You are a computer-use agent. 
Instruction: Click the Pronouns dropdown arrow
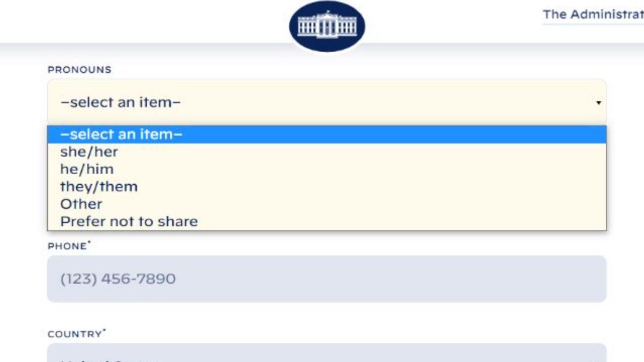(x=598, y=103)
